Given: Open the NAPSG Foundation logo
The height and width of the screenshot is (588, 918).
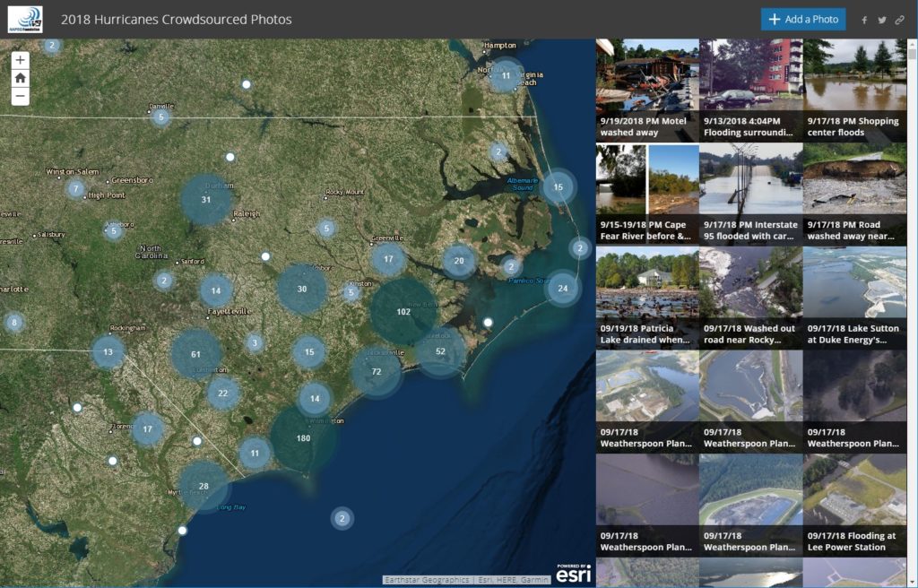Looking at the screenshot, I should point(25,20).
